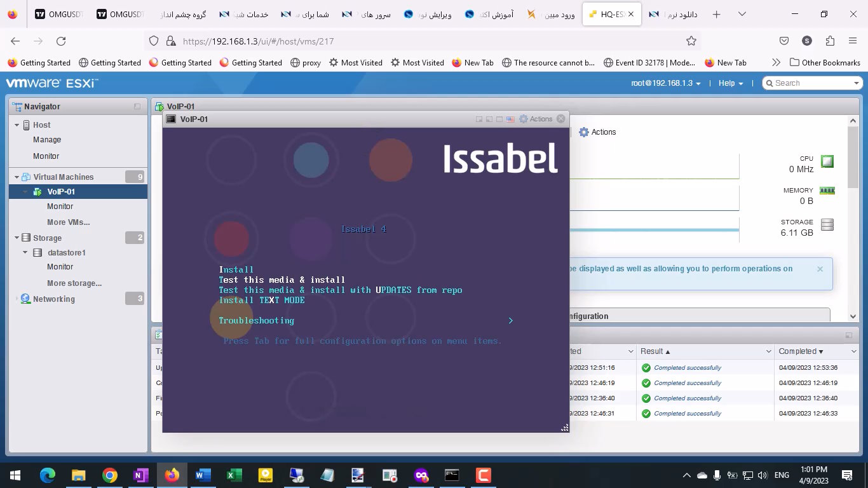Click the console keyboard layout flag icon

click(510, 119)
